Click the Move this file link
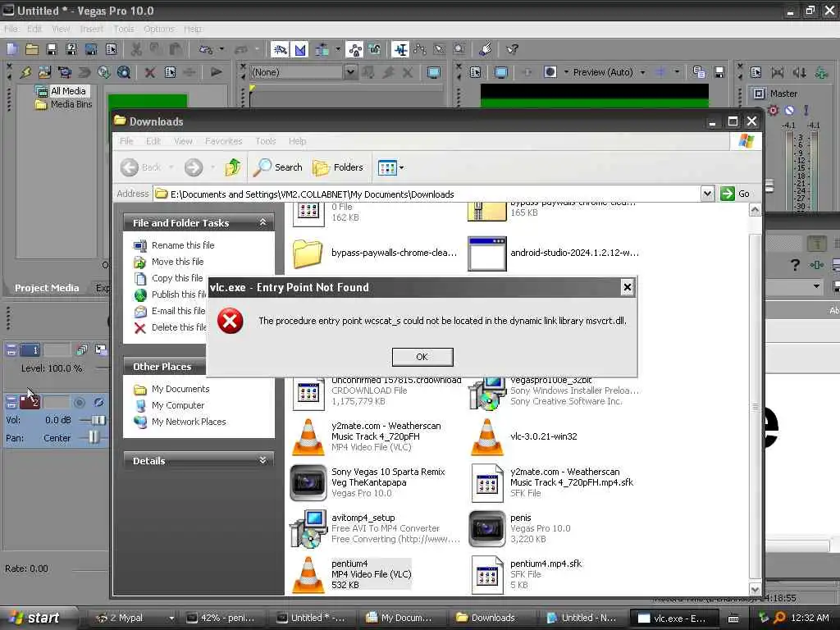The image size is (840, 630). [177, 262]
